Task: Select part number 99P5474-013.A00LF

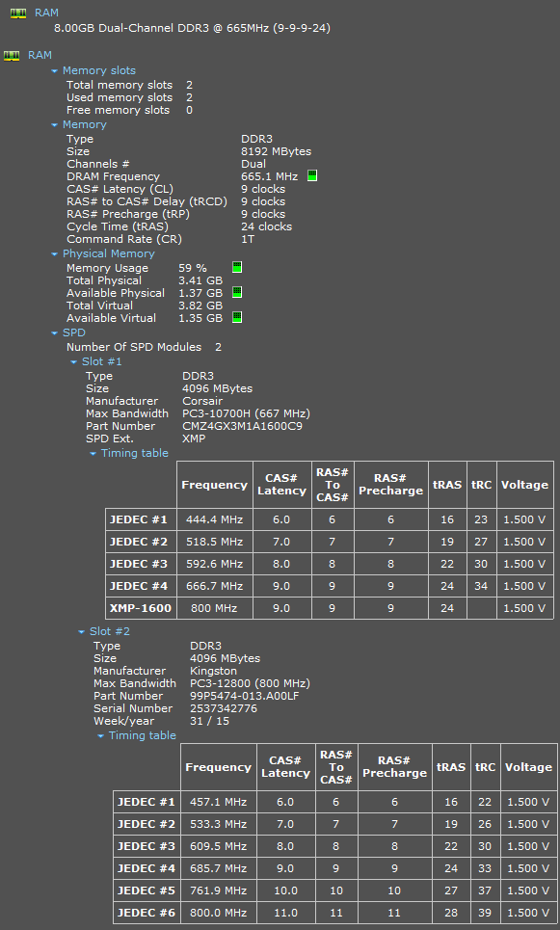Action: 245,696
